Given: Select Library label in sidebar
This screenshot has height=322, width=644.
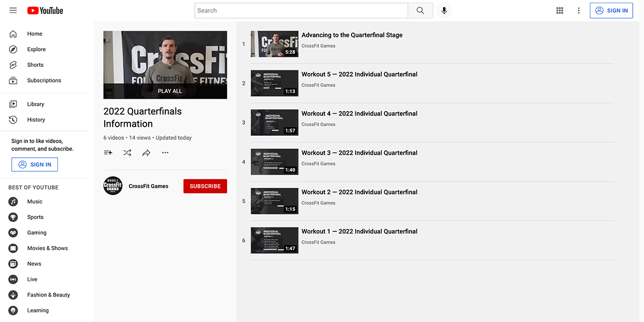Looking at the screenshot, I should click(x=36, y=104).
